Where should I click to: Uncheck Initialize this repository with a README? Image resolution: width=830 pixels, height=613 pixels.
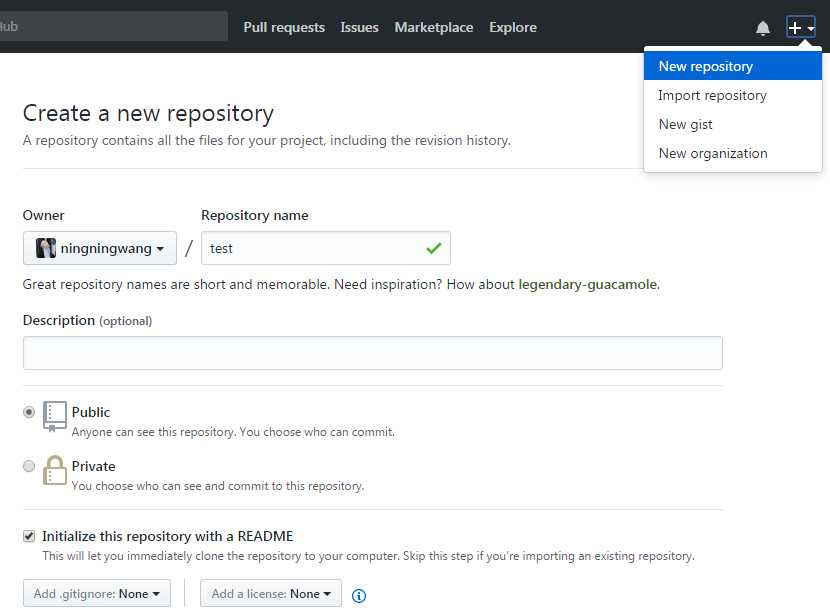(29, 536)
